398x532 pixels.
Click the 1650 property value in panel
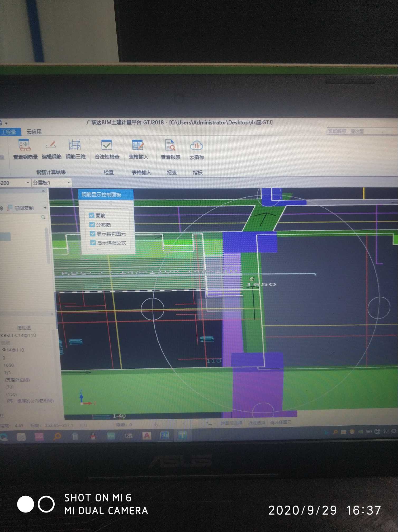8,365
